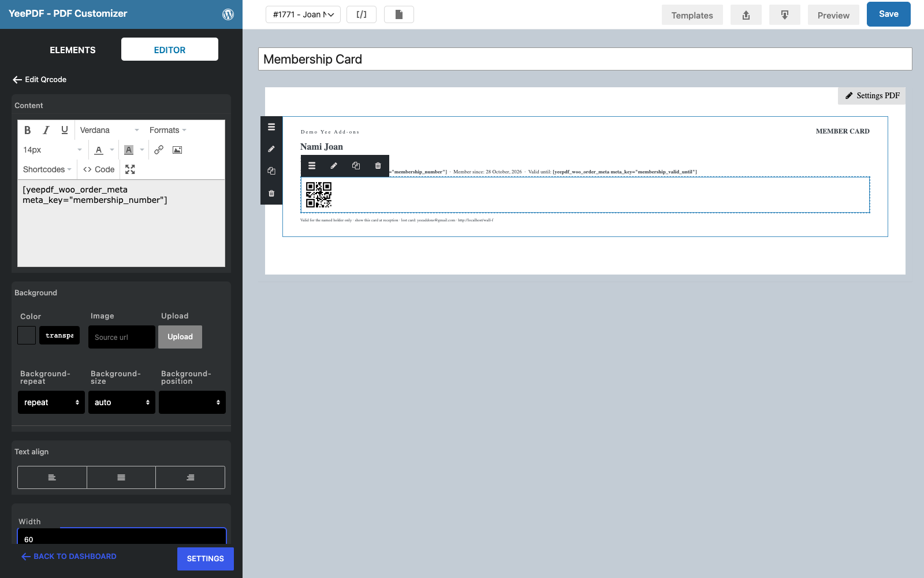Image resolution: width=924 pixels, height=578 pixels.
Task: Open the background-position select
Action: (192, 402)
